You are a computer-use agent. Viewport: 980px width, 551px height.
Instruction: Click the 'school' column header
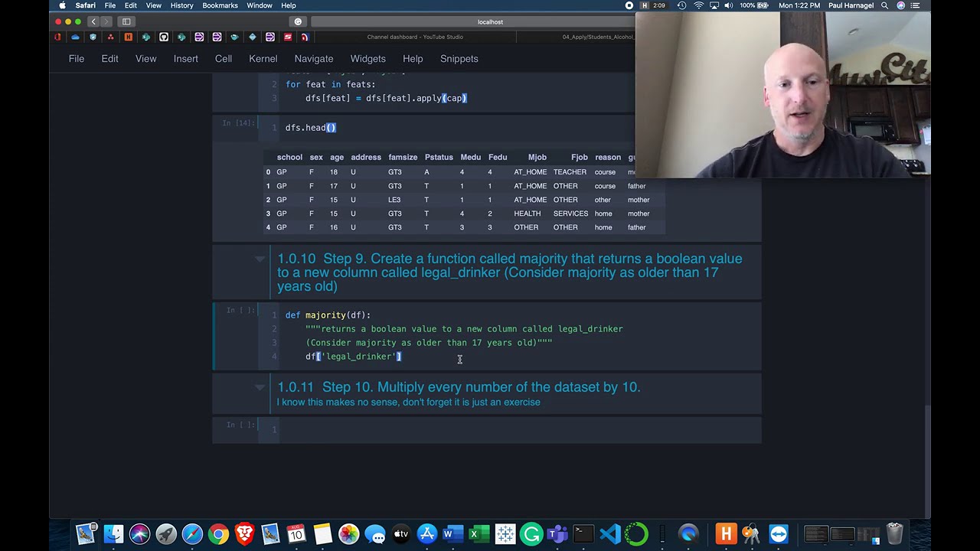[289, 158]
